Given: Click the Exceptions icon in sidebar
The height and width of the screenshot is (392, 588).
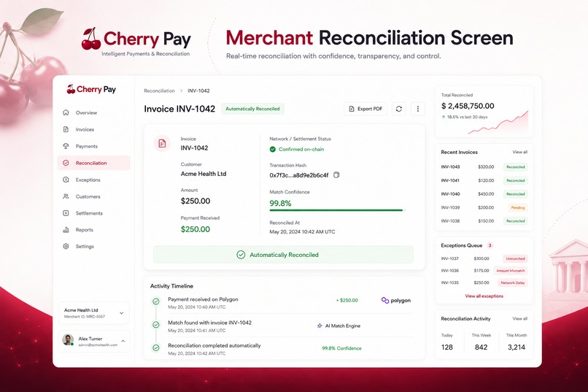Looking at the screenshot, I should coord(66,180).
